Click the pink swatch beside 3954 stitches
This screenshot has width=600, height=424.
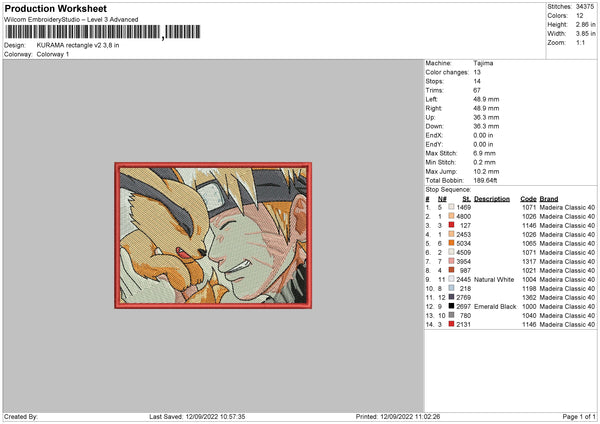tap(452, 261)
